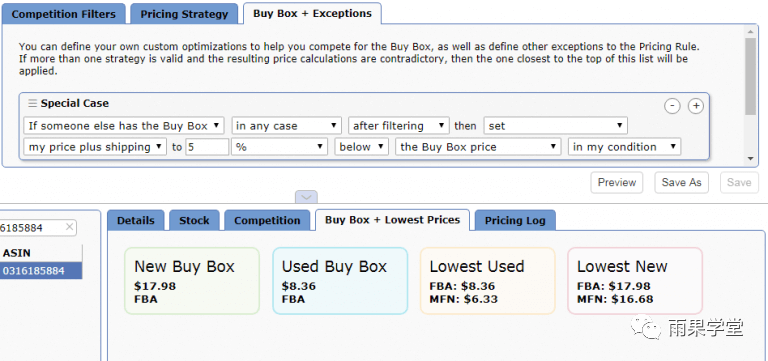This screenshot has width=768, height=361.
Task: Select ASIN row 0316185884
Action: click(x=41, y=270)
